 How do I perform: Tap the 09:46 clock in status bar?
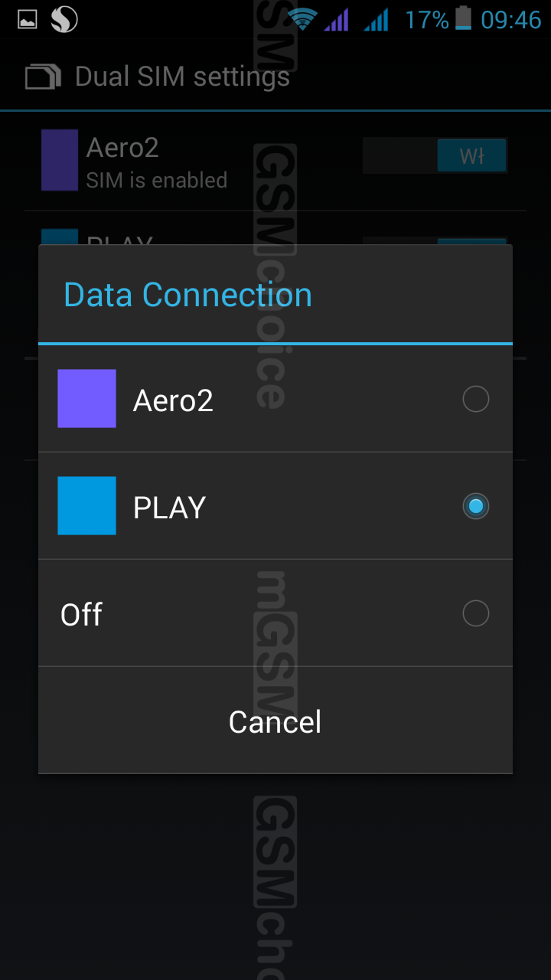point(510,20)
